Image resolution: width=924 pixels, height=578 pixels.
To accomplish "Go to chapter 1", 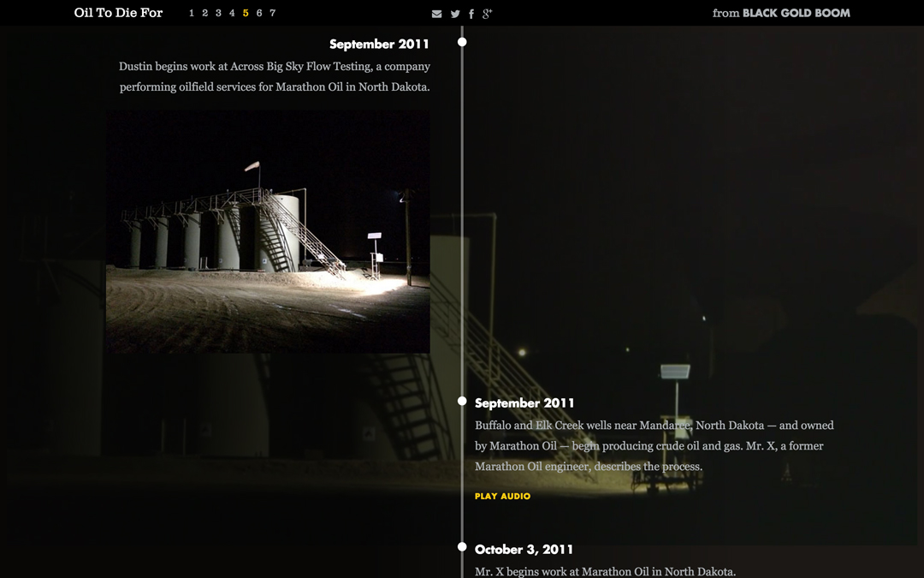I will coord(192,13).
